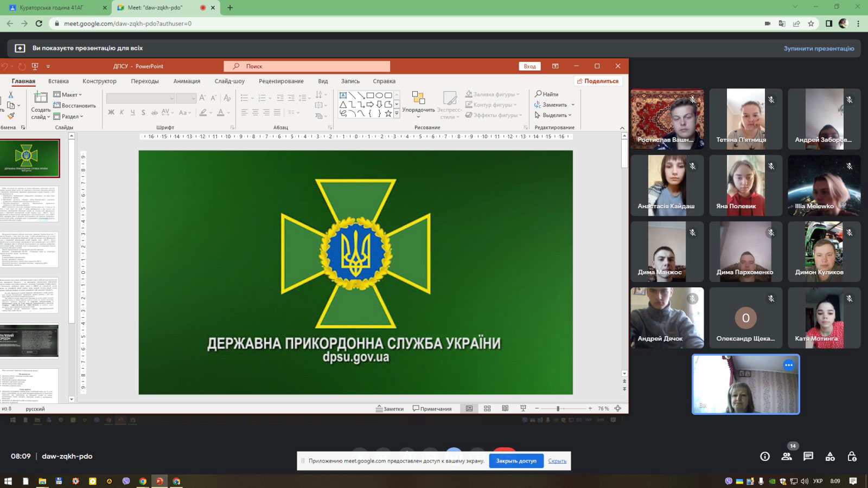This screenshot has height=488, width=868.
Task: Insert a text box shape
Action: tap(343, 95)
